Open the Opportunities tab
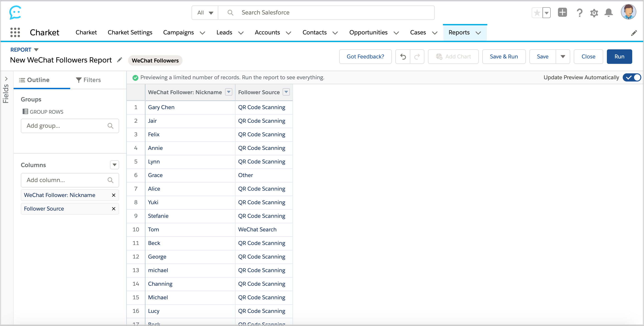This screenshot has height=326, width=644. [x=368, y=33]
